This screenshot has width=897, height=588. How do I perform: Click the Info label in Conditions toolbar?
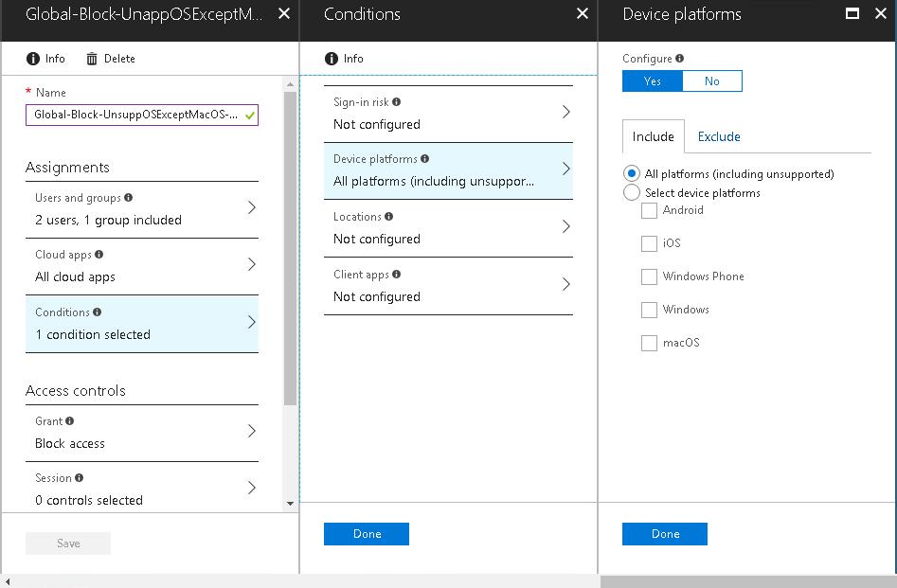click(353, 59)
